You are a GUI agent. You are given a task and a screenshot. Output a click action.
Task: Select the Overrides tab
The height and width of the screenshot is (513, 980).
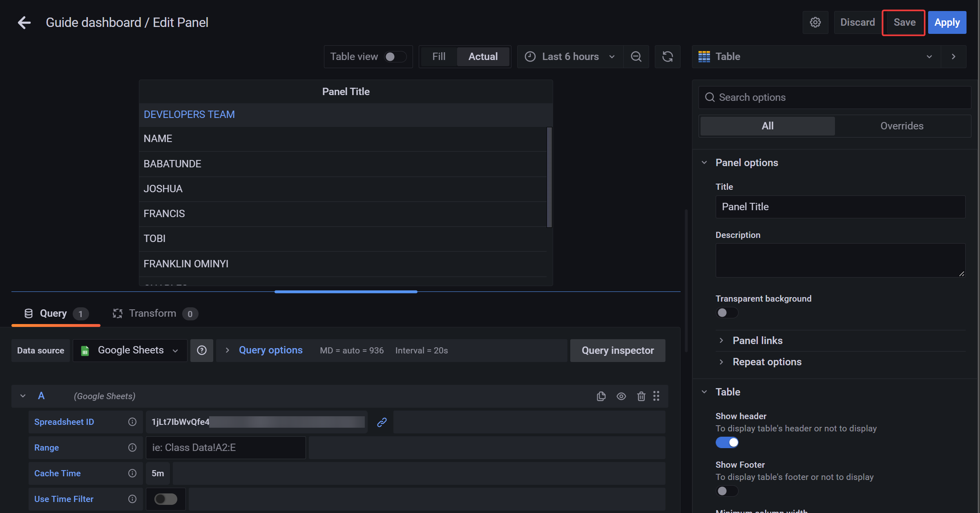click(902, 126)
